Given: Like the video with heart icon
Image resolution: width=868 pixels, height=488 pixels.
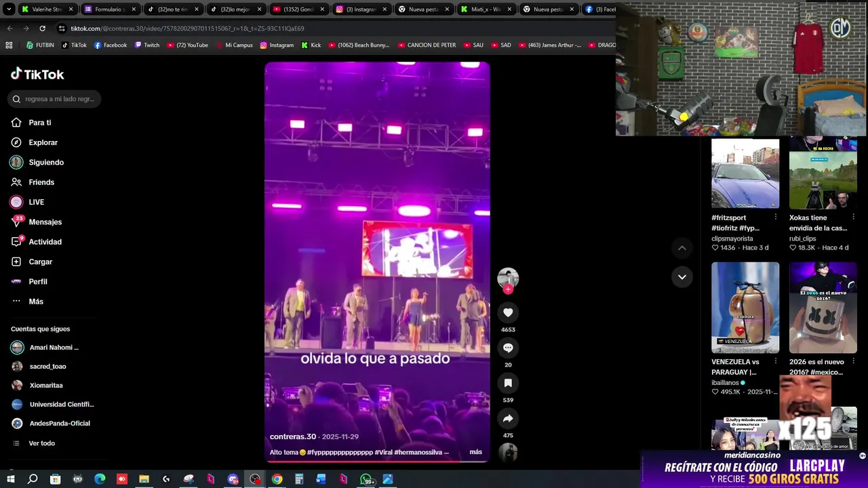Looking at the screenshot, I should click(x=508, y=312).
